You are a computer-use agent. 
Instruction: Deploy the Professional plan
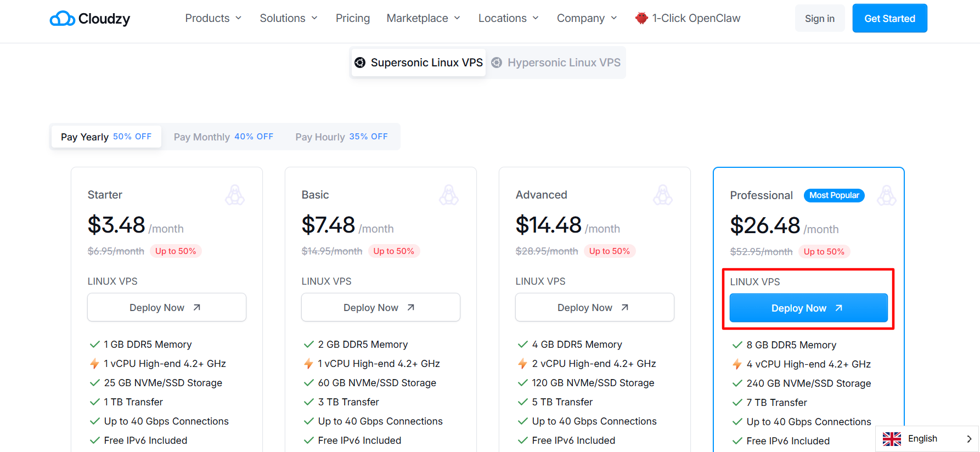809,308
